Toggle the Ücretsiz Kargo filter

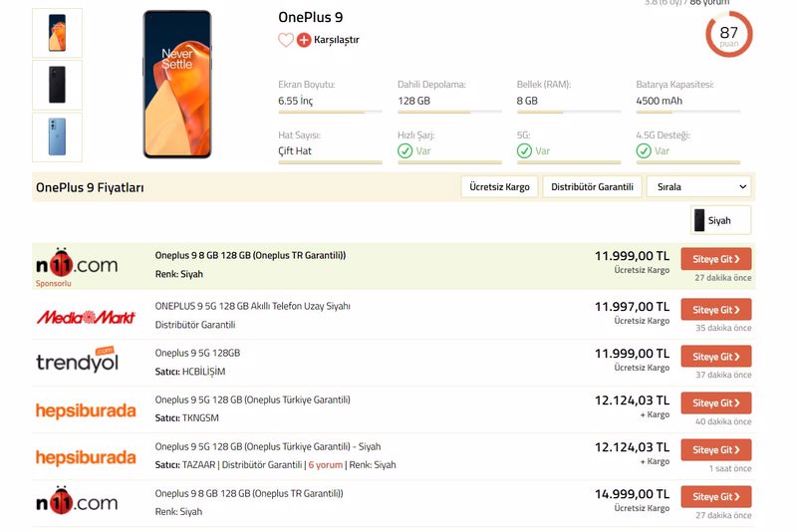[x=499, y=186]
